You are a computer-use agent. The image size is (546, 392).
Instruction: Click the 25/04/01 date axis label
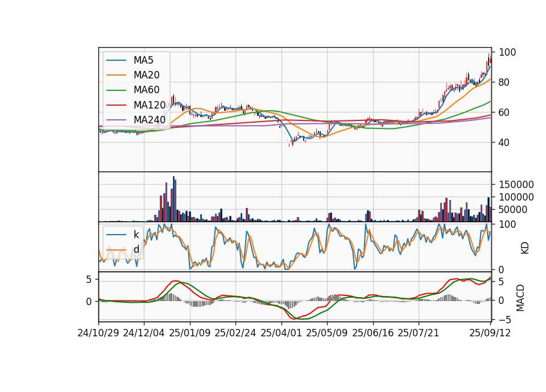(x=282, y=333)
